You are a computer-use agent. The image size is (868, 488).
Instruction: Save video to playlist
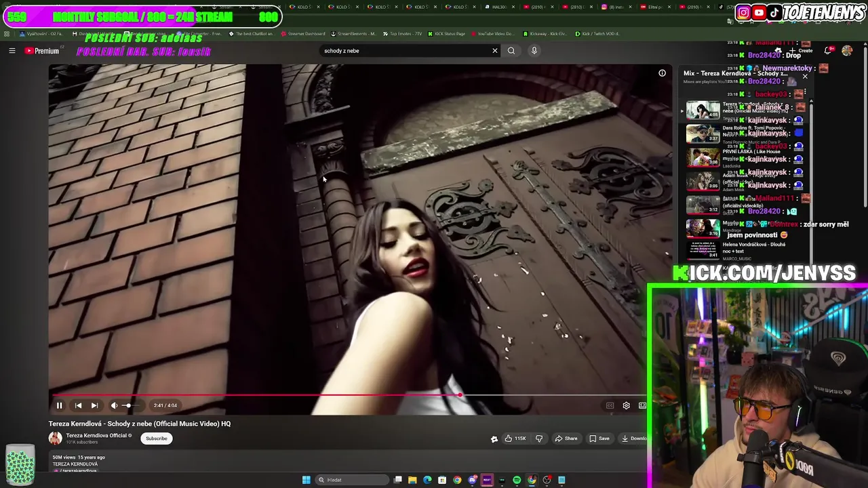point(599,439)
